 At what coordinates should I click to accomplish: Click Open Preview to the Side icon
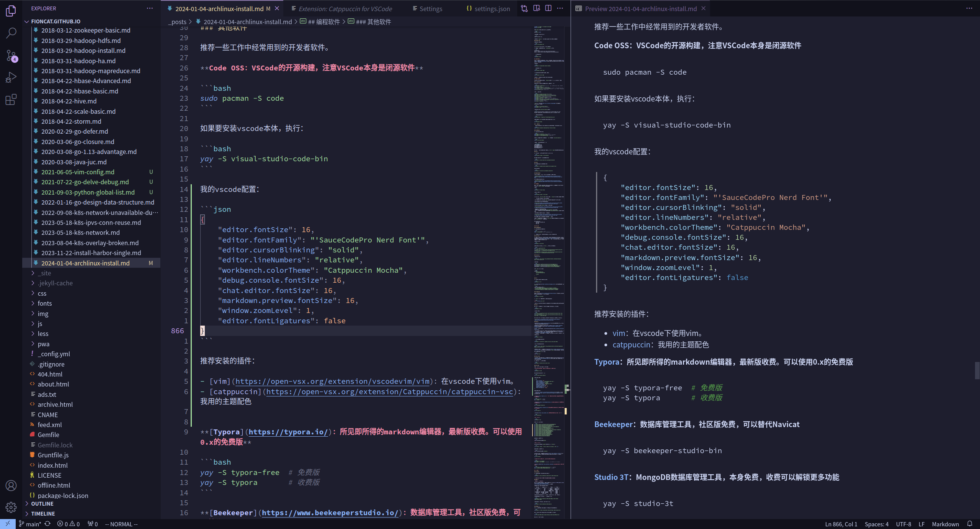[x=537, y=8]
